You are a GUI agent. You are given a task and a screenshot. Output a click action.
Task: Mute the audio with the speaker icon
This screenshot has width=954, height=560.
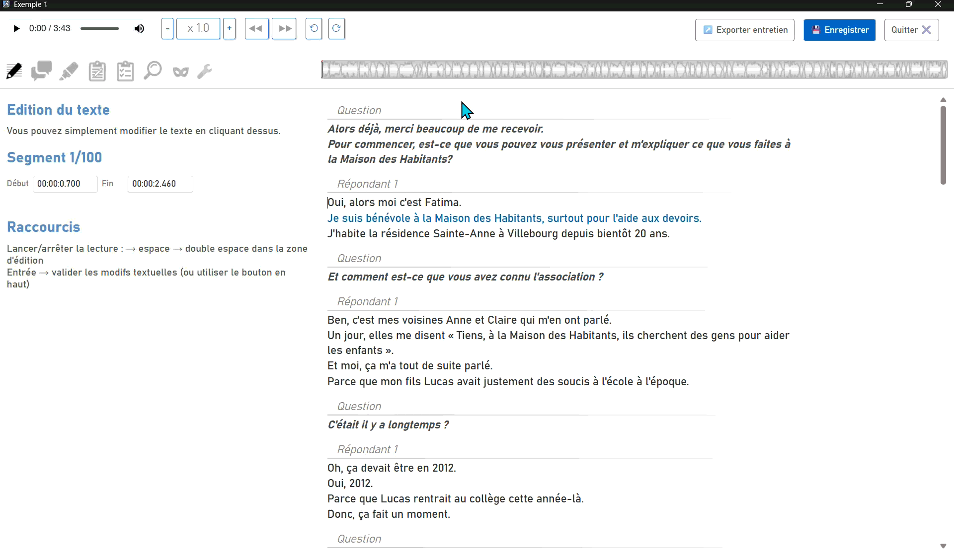[139, 28]
